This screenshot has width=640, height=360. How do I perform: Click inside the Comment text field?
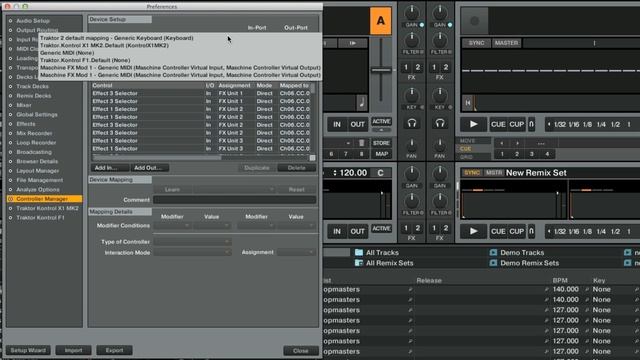(x=235, y=200)
